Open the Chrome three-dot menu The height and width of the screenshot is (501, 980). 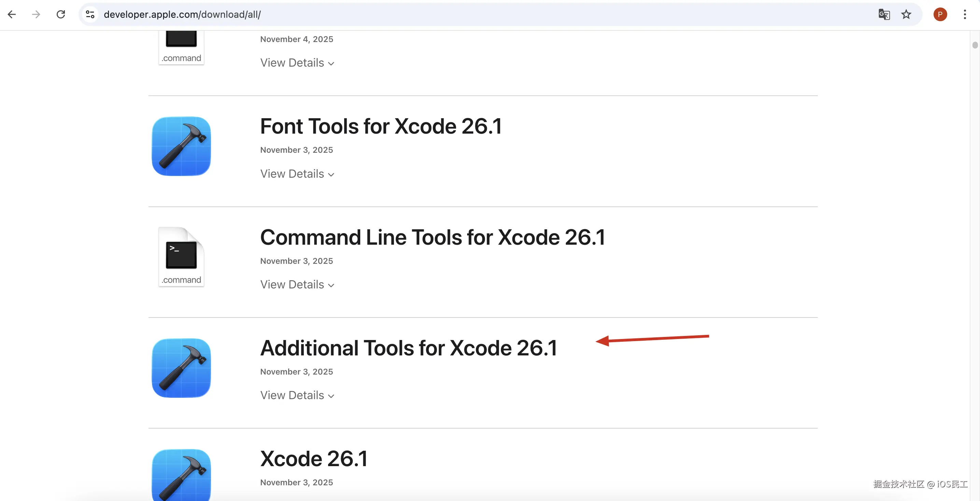click(965, 14)
